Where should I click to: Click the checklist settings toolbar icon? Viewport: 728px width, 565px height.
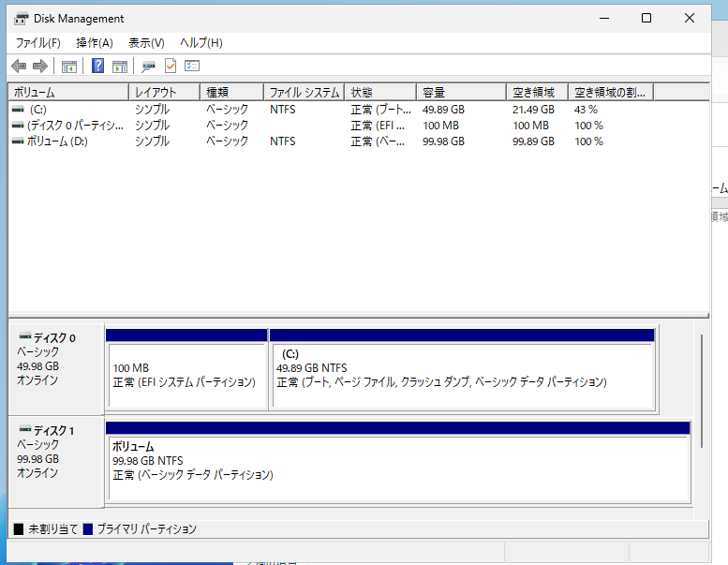pyautogui.click(x=192, y=66)
